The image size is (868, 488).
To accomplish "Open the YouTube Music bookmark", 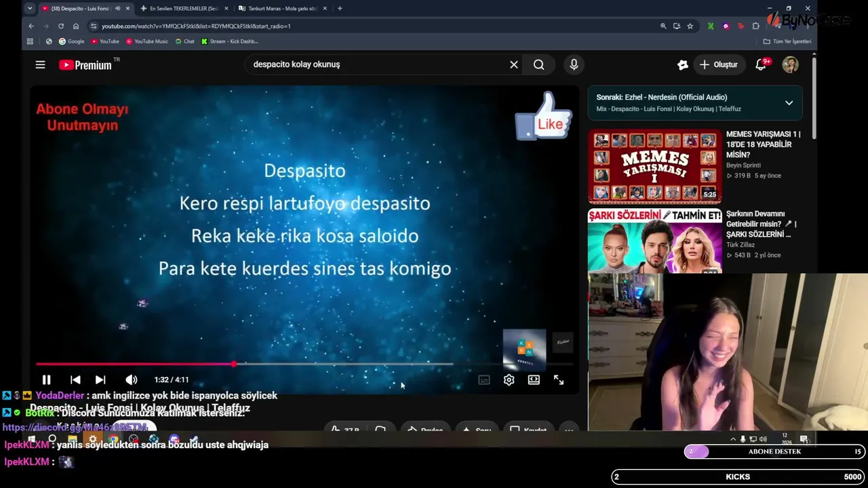I will pos(146,41).
